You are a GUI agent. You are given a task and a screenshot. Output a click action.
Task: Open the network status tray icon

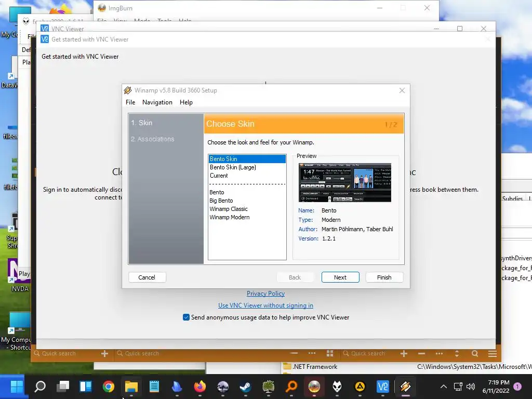(458, 387)
